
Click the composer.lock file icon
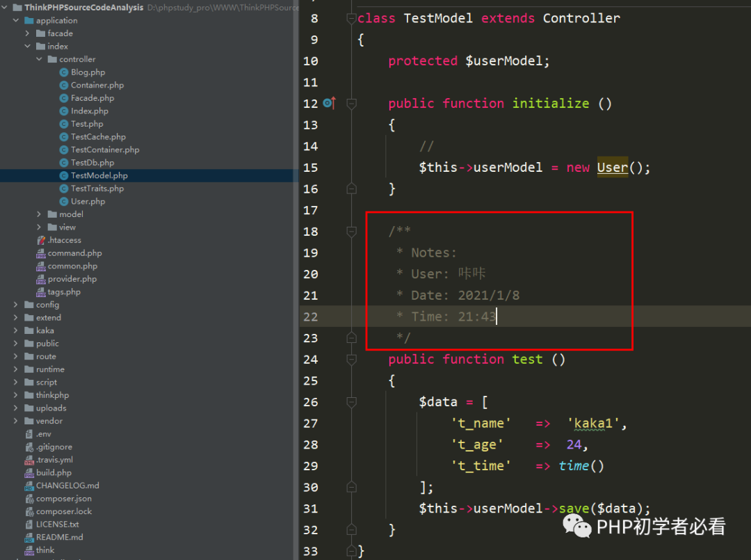coord(29,512)
